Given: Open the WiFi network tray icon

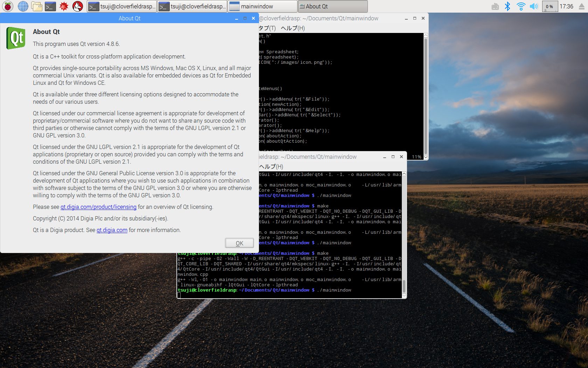Looking at the screenshot, I should pos(521,6).
